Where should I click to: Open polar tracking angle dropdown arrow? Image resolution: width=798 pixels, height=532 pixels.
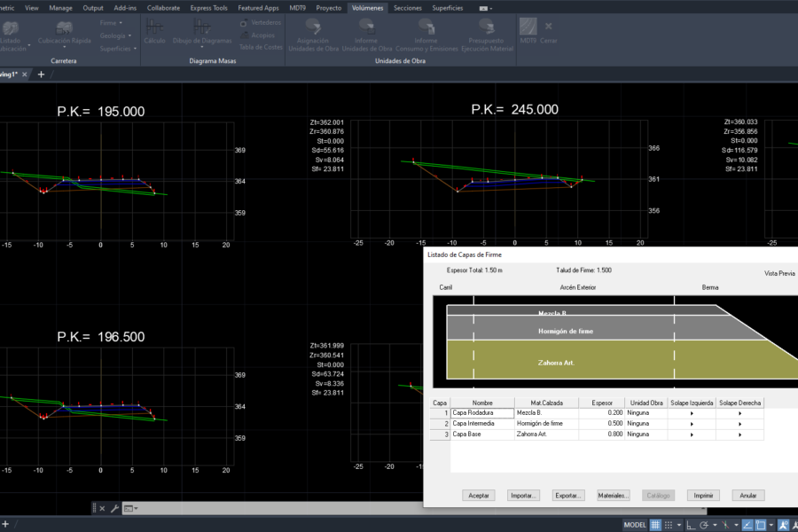point(715,525)
